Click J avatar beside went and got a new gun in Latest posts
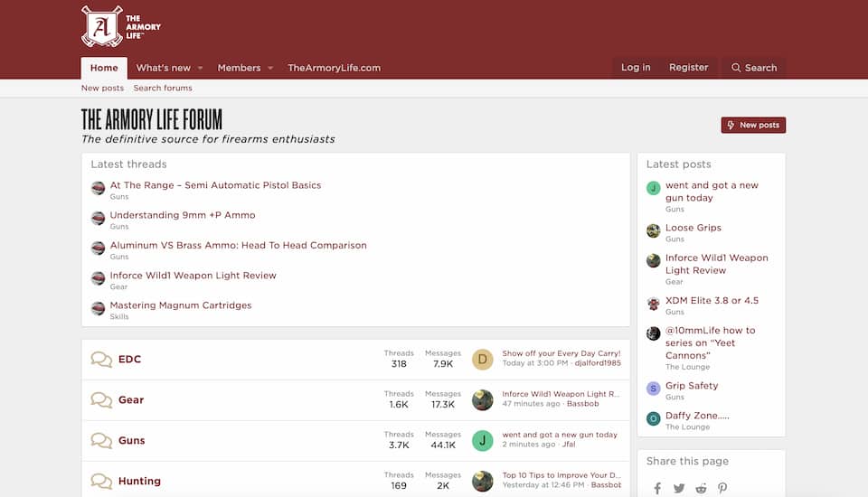This screenshot has height=497, width=868. (x=653, y=188)
